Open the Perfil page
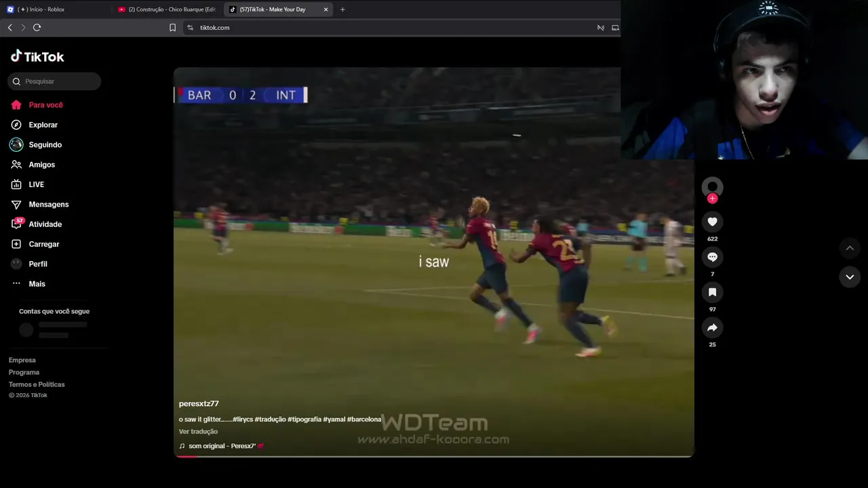 pos(38,264)
